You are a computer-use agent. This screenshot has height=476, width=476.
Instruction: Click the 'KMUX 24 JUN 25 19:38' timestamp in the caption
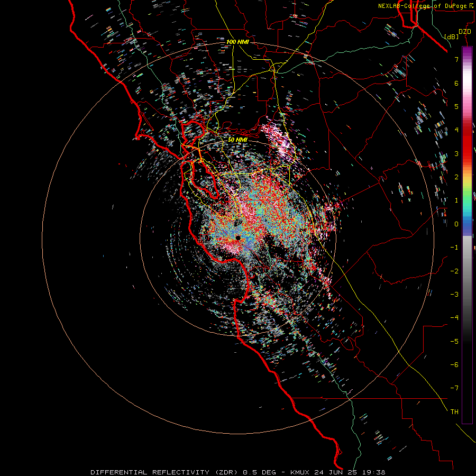(338, 472)
